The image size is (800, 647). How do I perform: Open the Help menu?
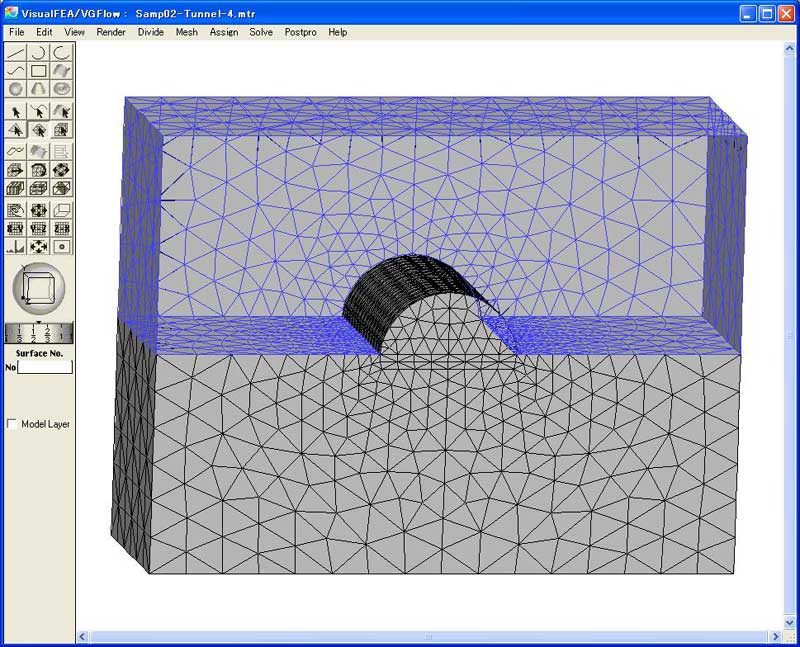pos(338,32)
